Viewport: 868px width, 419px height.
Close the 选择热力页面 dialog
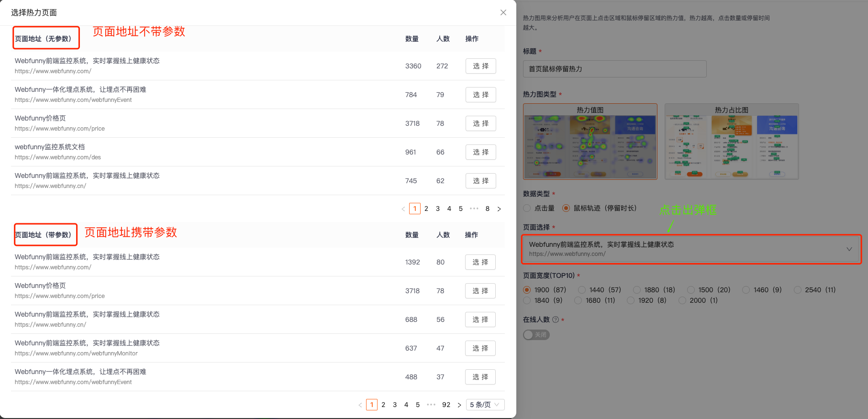(x=503, y=12)
